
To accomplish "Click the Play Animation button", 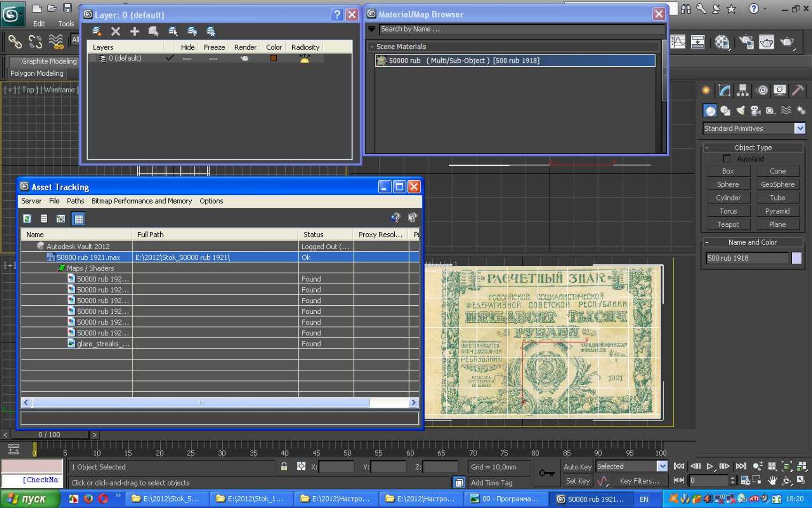I will [710, 467].
